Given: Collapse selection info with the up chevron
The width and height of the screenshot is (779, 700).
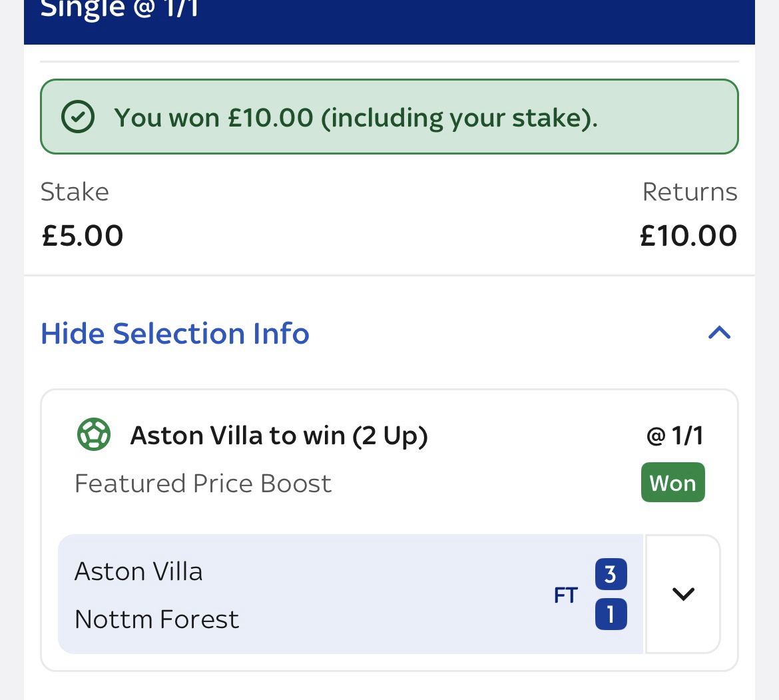Looking at the screenshot, I should click(x=719, y=333).
